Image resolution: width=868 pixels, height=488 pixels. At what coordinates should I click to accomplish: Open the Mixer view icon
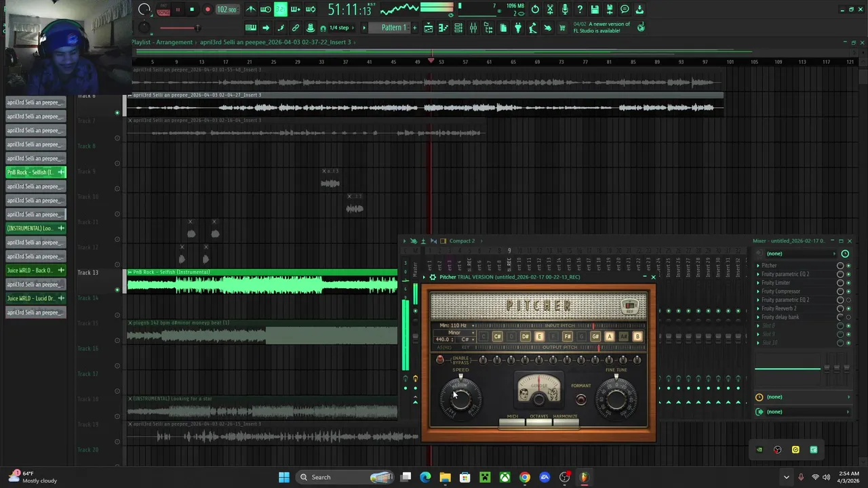[x=473, y=28]
